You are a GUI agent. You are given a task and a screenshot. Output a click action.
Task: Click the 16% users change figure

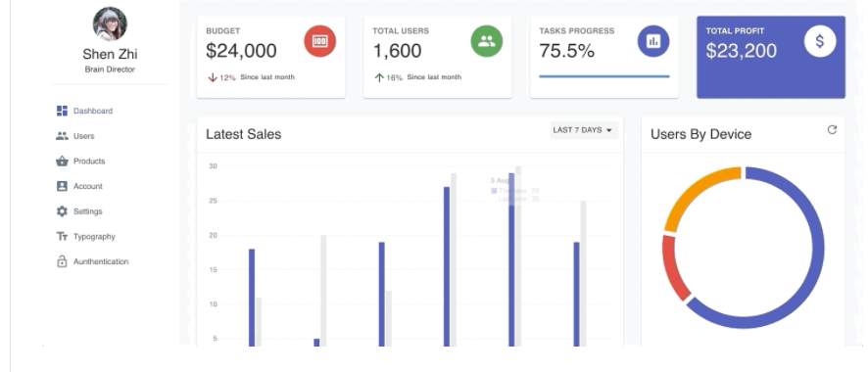pos(394,78)
